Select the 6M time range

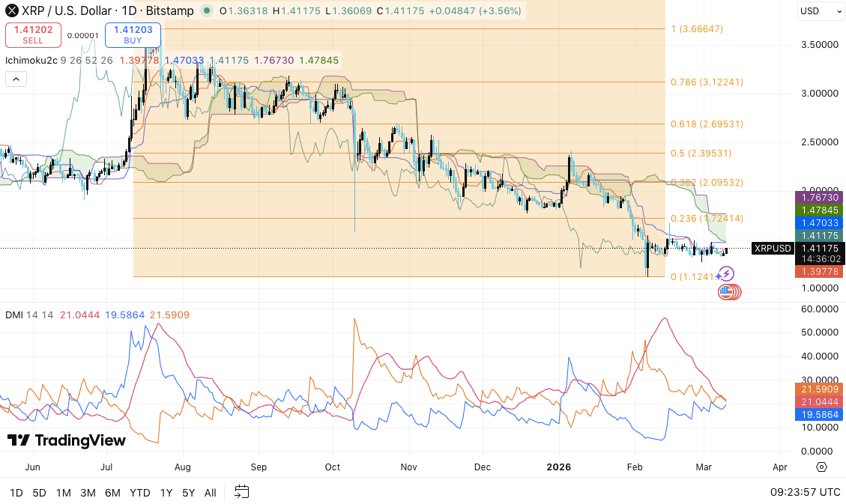tap(112, 493)
